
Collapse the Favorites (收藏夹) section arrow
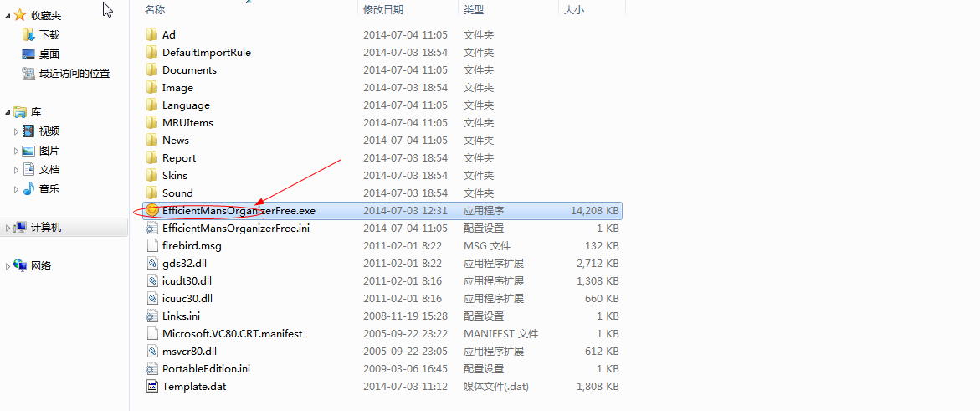[8, 16]
